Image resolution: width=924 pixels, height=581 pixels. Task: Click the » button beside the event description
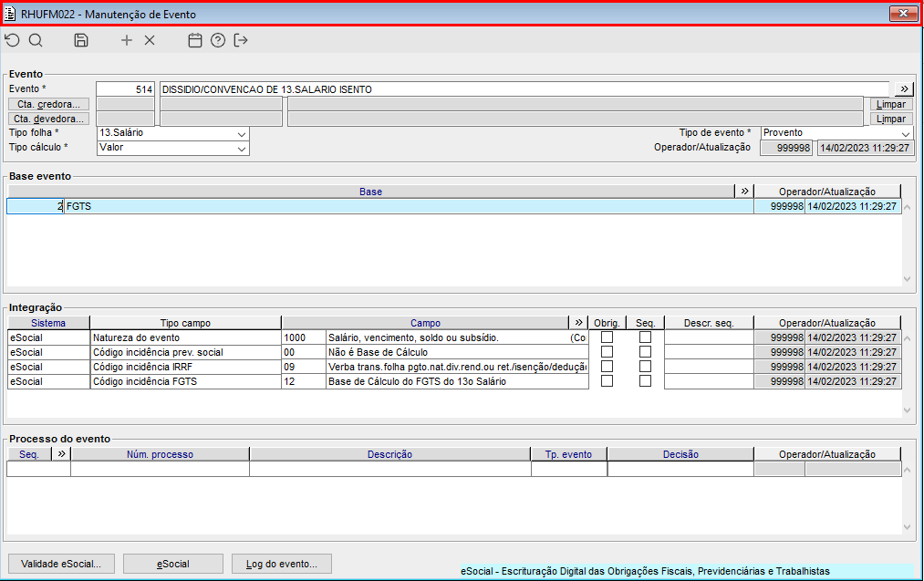[904, 89]
